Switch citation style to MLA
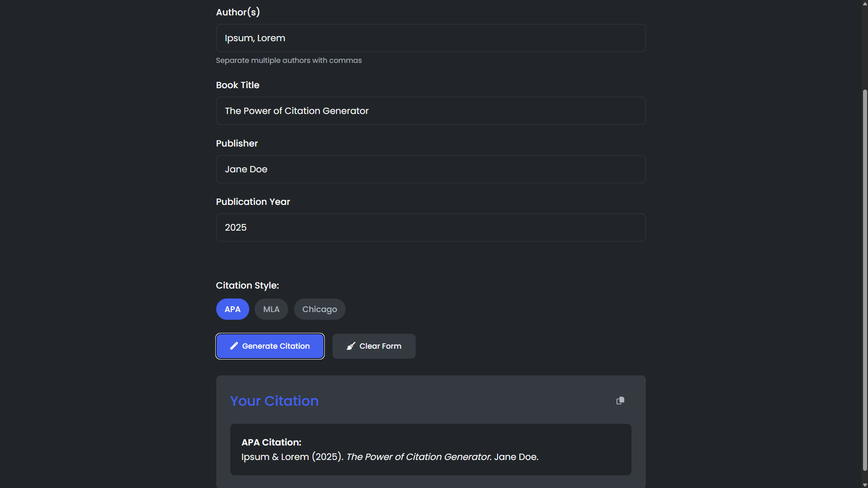Viewport: 868px width, 488px height. point(271,309)
